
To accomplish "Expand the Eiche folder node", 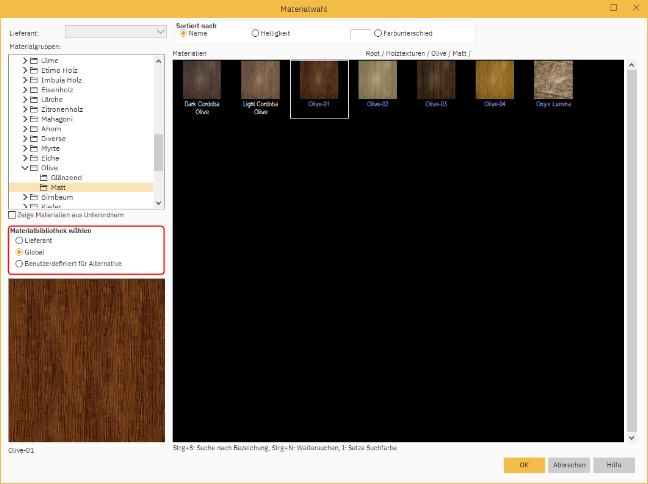I will (24, 158).
